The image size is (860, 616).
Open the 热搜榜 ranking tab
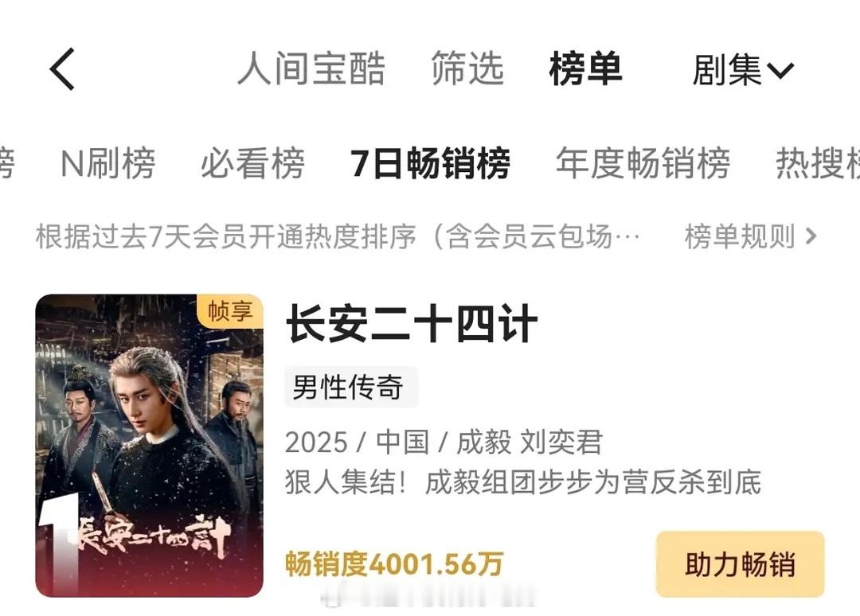click(x=817, y=163)
